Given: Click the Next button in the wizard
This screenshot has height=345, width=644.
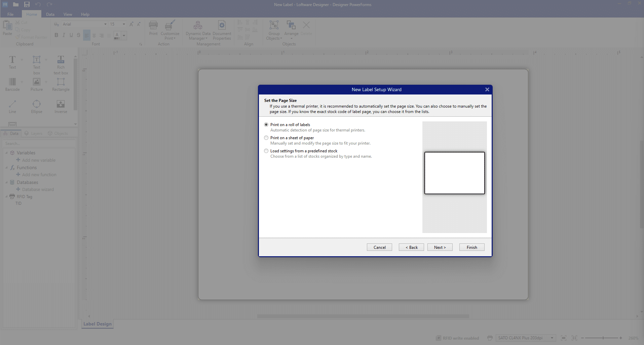Looking at the screenshot, I should click(440, 247).
